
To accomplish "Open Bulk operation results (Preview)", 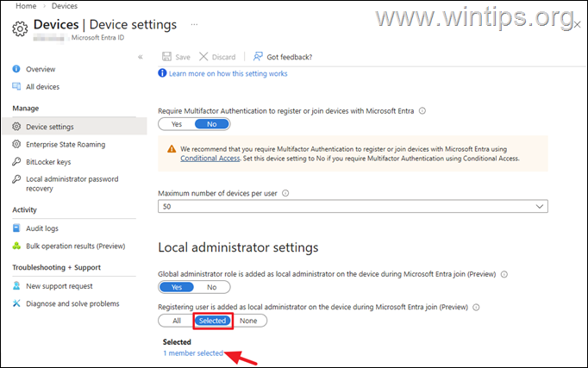I will 75,246.
